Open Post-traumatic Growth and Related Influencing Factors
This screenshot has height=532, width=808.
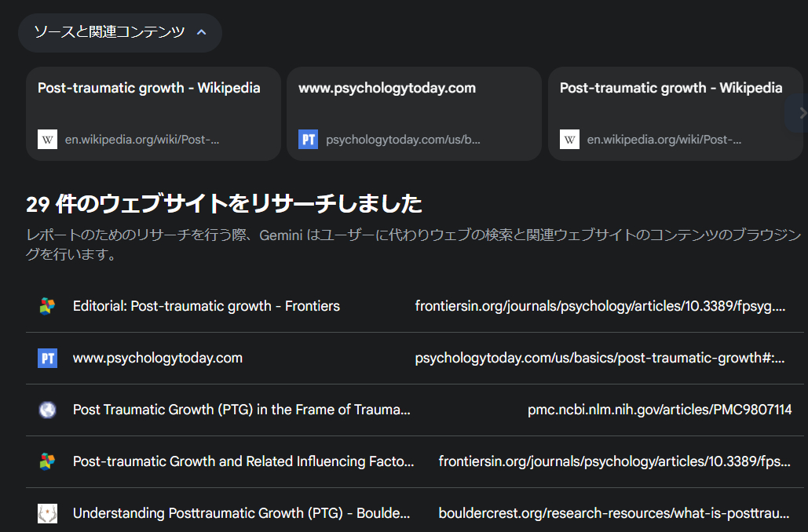243,461
